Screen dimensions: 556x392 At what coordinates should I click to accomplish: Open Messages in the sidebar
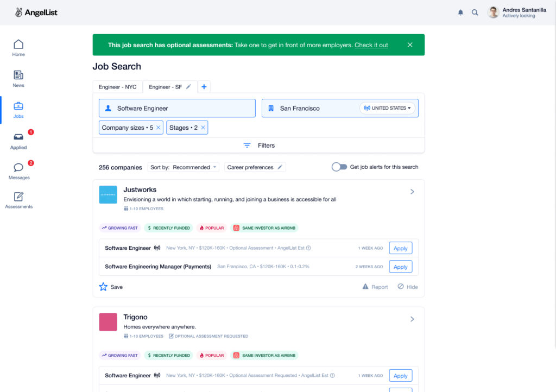18,168
